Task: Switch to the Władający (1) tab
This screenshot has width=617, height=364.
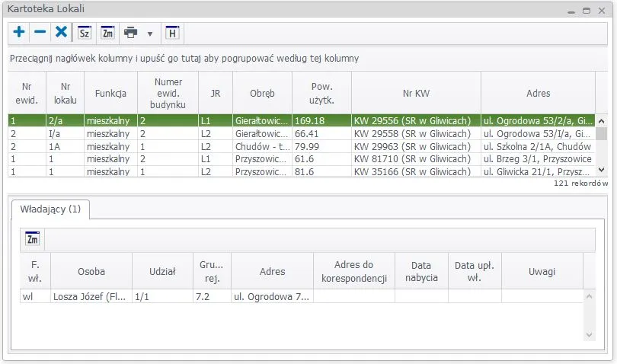Action: click(50, 208)
